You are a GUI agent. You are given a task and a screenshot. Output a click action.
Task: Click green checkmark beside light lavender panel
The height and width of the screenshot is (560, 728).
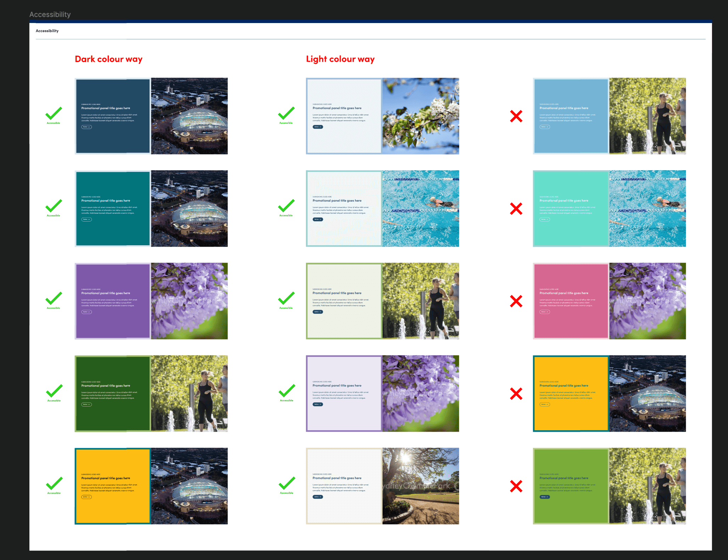click(287, 391)
